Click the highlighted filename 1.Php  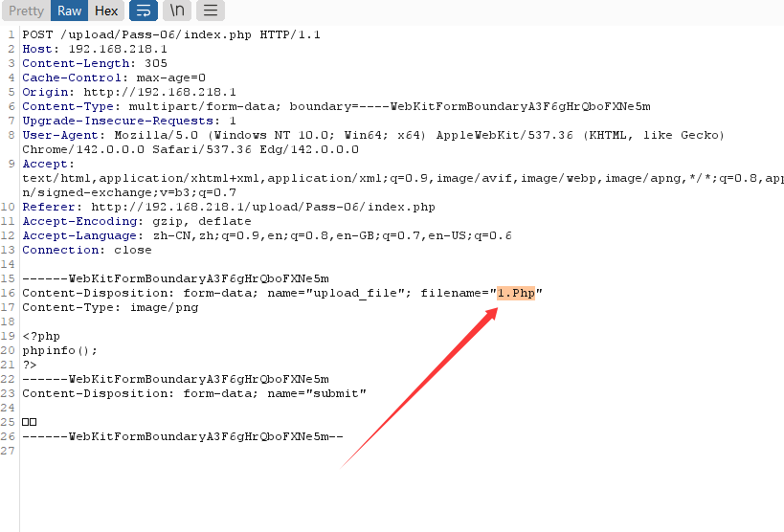(x=516, y=293)
